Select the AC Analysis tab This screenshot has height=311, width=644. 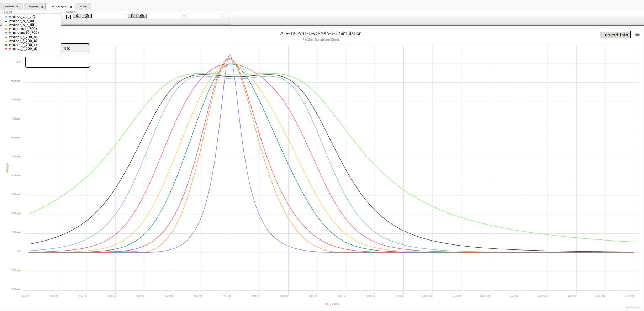click(59, 6)
